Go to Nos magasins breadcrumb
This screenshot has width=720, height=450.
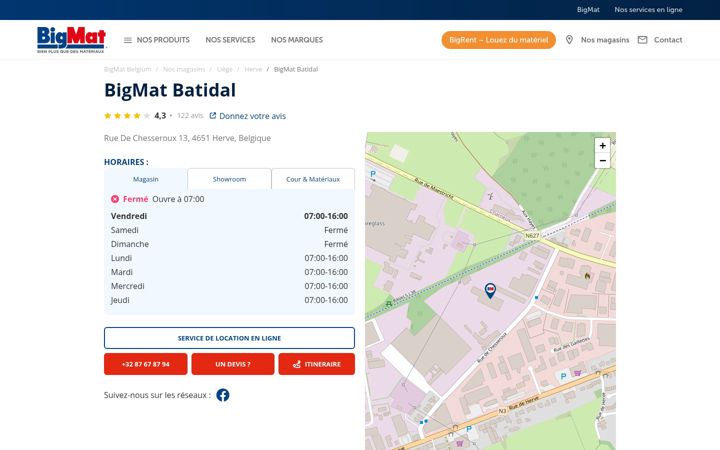184,69
